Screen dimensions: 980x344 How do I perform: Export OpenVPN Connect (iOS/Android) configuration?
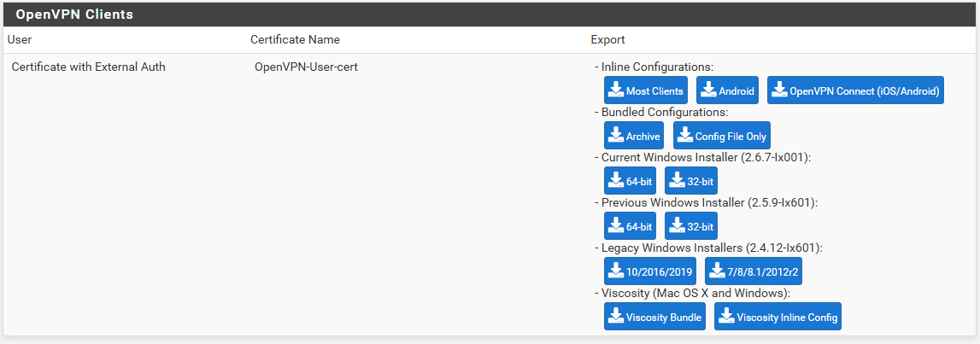(x=855, y=90)
